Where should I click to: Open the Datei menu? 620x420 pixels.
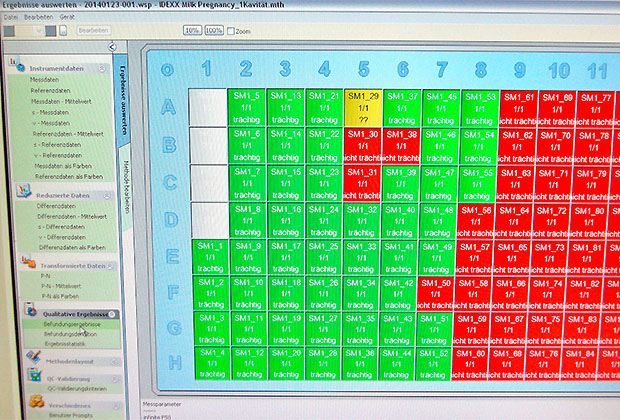point(11,18)
